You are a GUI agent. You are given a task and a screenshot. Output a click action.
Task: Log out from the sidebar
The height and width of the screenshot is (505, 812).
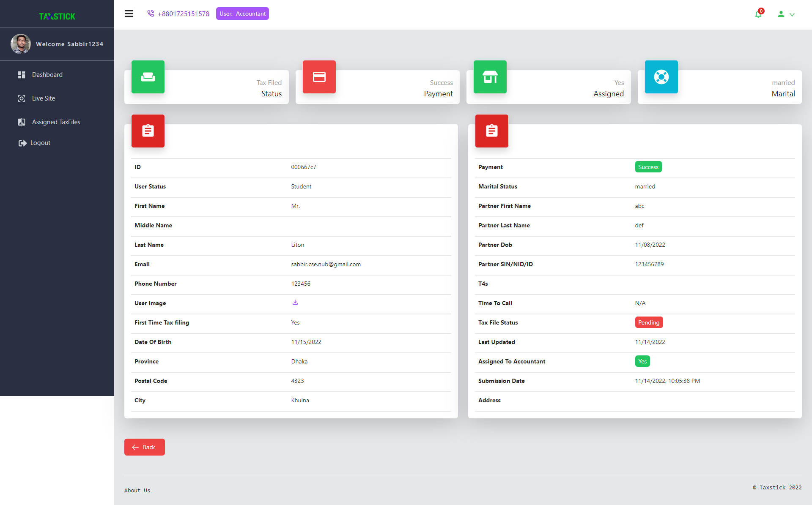click(40, 143)
